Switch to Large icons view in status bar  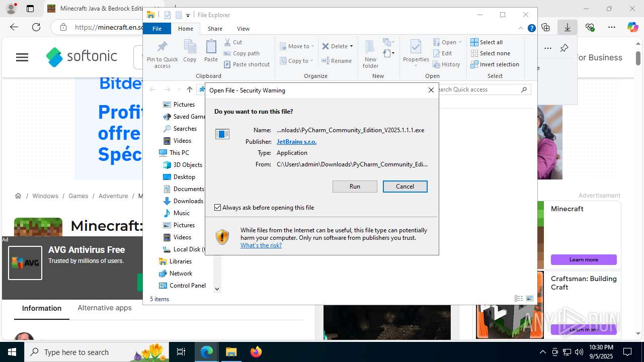529,299
